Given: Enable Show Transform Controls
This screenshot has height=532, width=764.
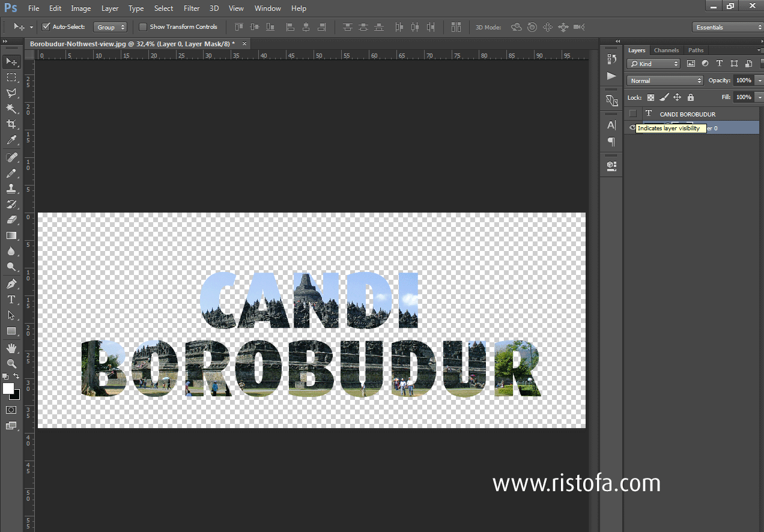Looking at the screenshot, I should pyautogui.click(x=143, y=26).
